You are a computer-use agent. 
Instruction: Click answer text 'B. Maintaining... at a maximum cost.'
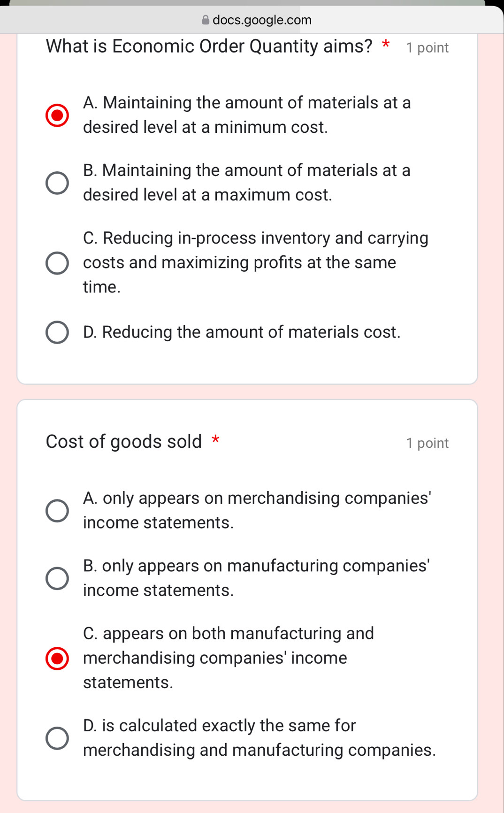[x=246, y=183]
